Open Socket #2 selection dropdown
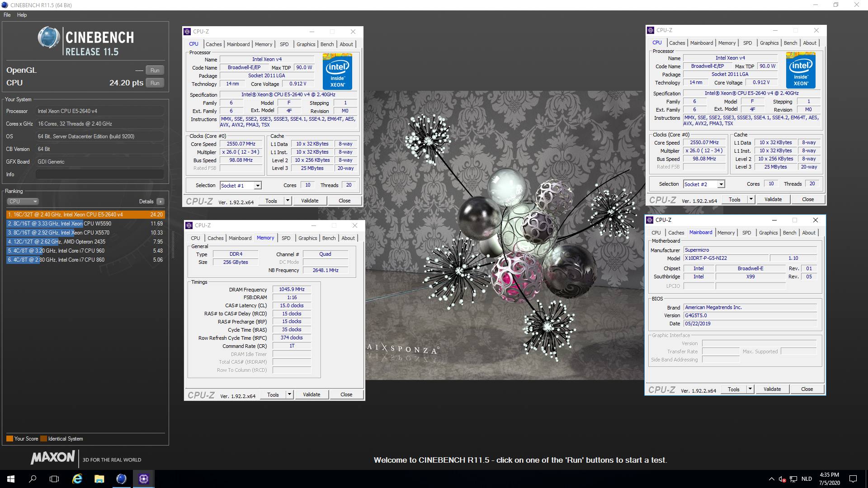This screenshot has height=488, width=868. [x=704, y=184]
